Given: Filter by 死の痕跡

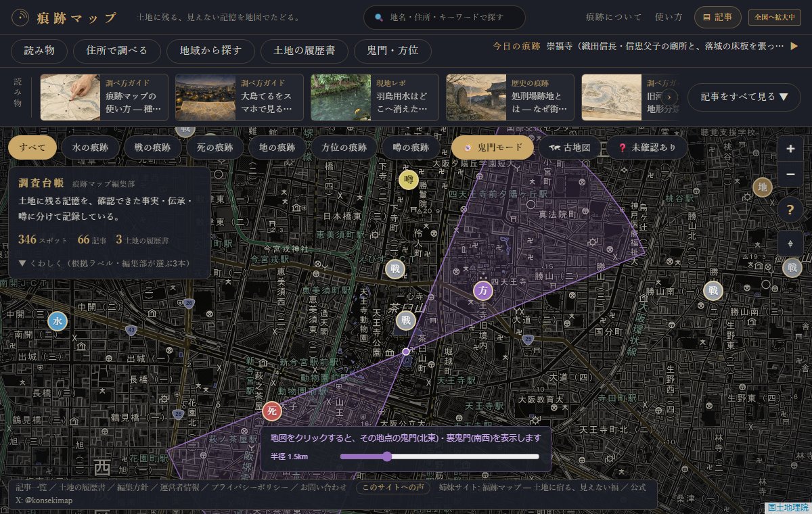Looking at the screenshot, I should (x=215, y=147).
